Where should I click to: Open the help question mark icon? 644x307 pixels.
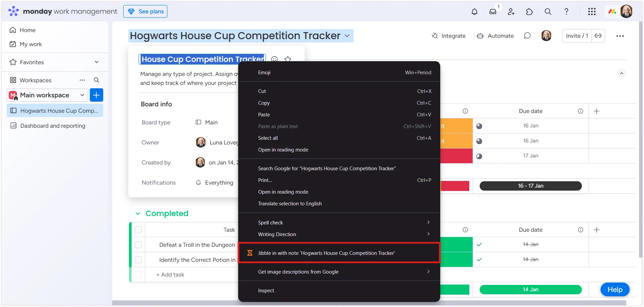click(566, 12)
